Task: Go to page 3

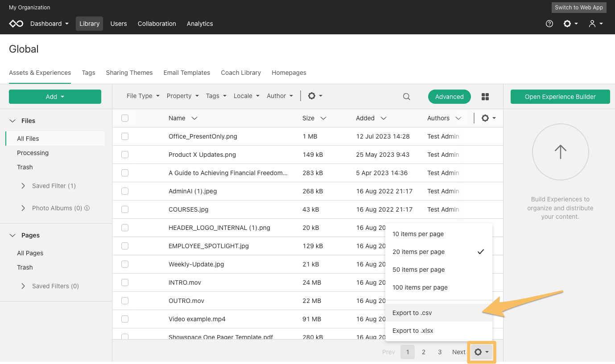Action: click(440, 352)
